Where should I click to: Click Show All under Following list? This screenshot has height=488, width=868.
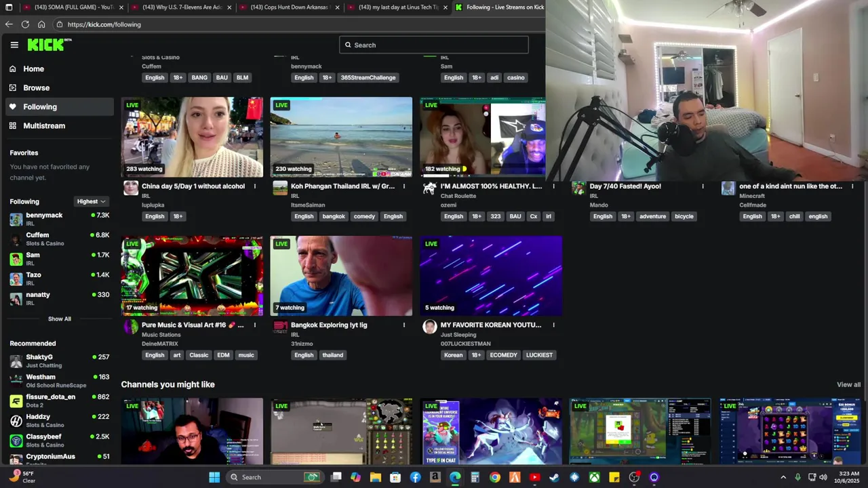click(x=59, y=319)
